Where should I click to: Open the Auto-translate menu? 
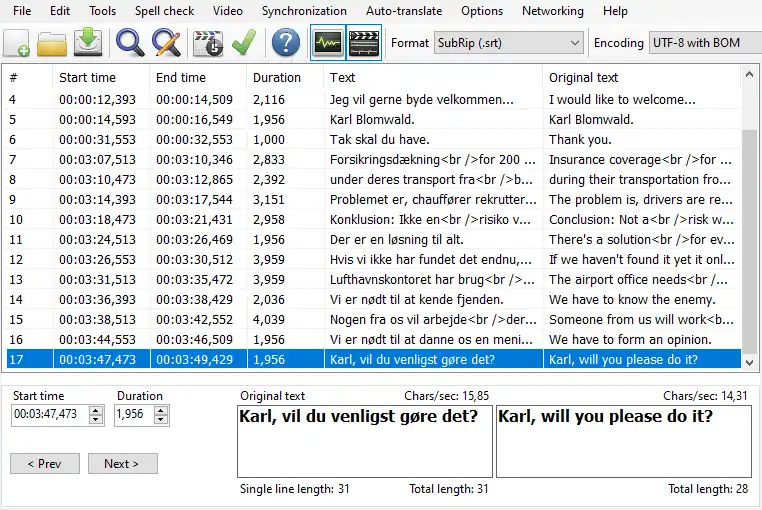tap(404, 11)
